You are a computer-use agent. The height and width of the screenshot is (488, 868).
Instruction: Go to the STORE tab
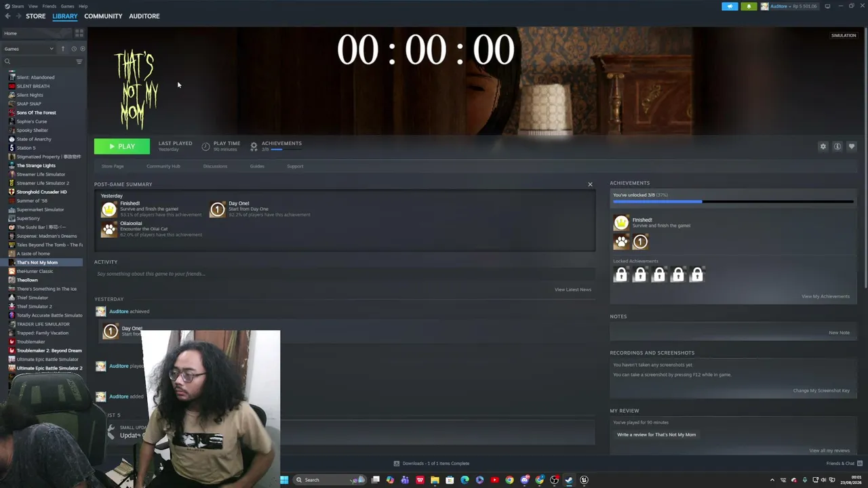(36, 16)
